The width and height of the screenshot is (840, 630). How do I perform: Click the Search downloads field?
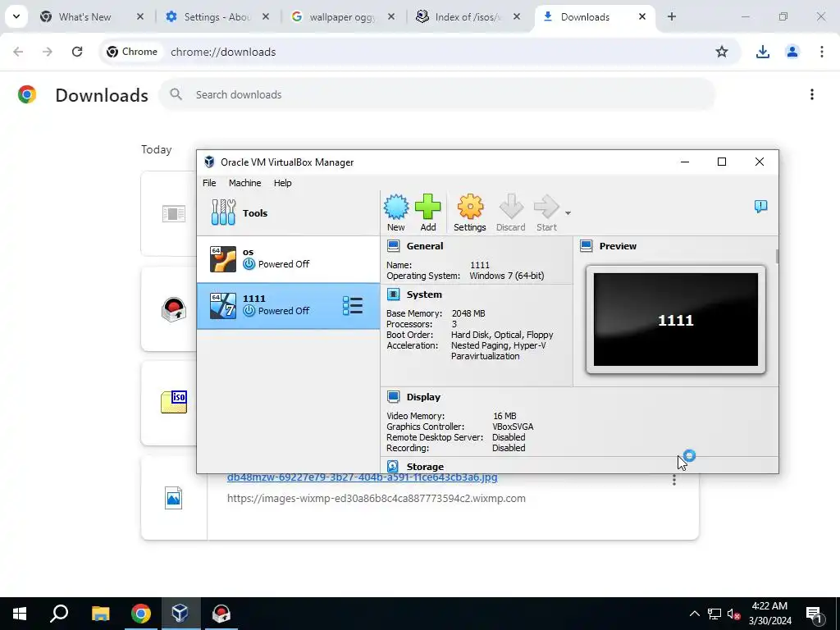click(436, 95)
